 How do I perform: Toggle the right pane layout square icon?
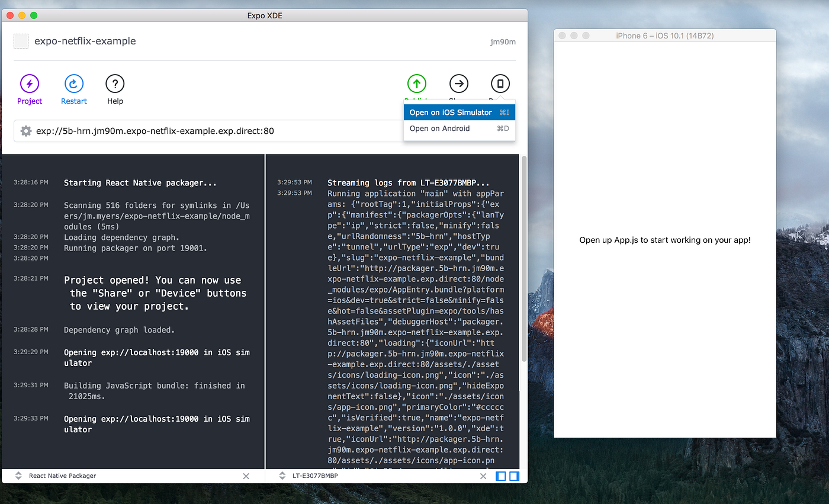[513, 476]
